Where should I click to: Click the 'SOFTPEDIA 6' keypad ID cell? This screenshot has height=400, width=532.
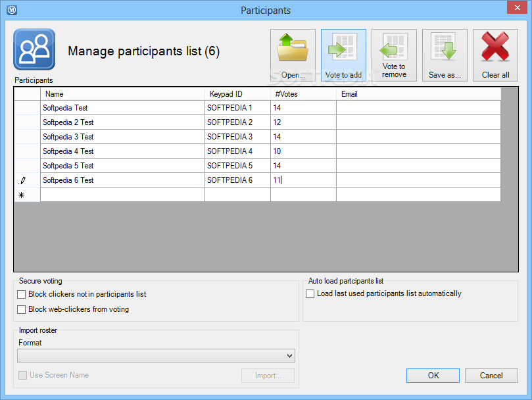click(x=237, y=180)
